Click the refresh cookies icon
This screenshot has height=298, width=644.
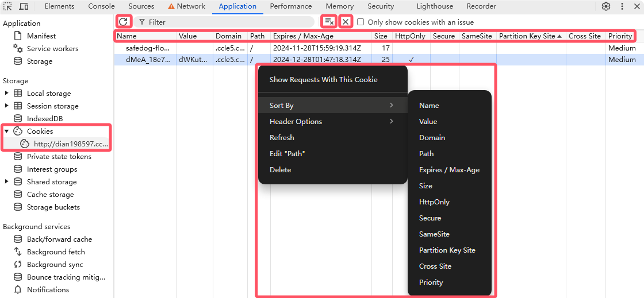(123, 22)
